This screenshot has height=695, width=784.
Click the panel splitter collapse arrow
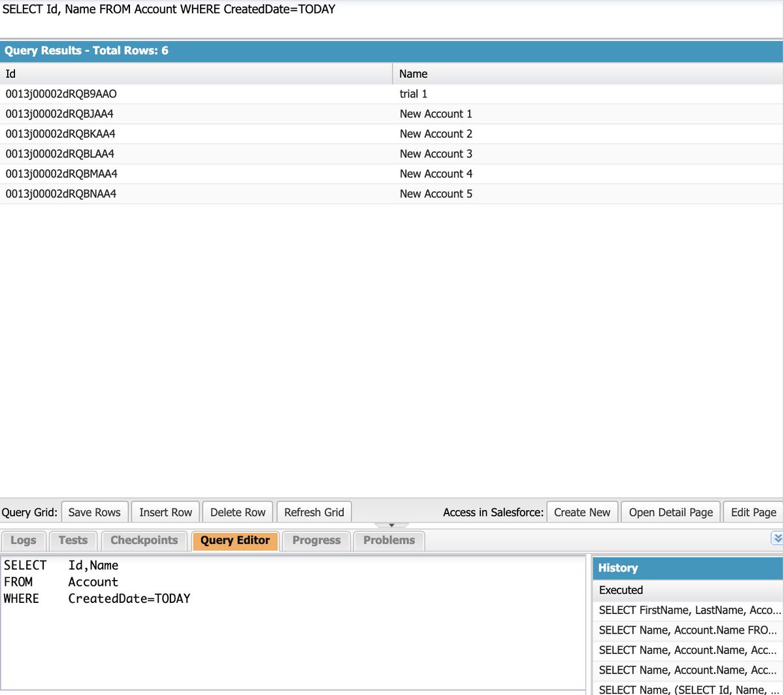click(391, 525)
